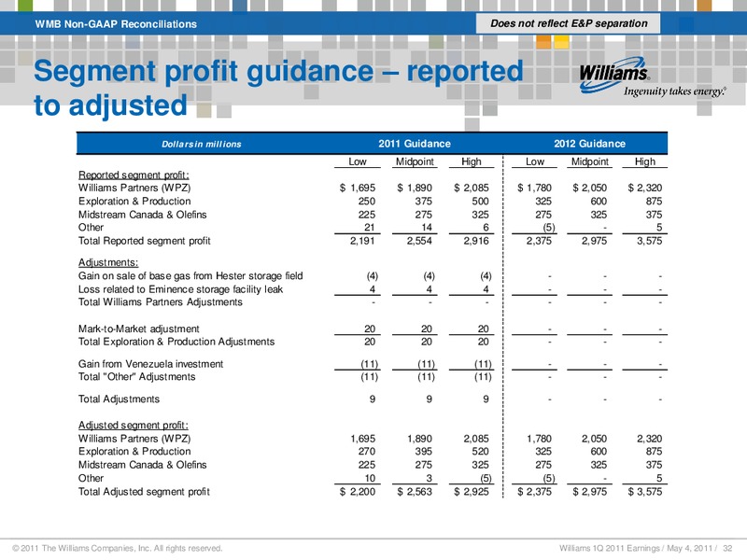Click the 250 reported Exploration & Production value
The height and width of the screenshot is (560, 747).
pyautogui.click(x=367, y=202)
